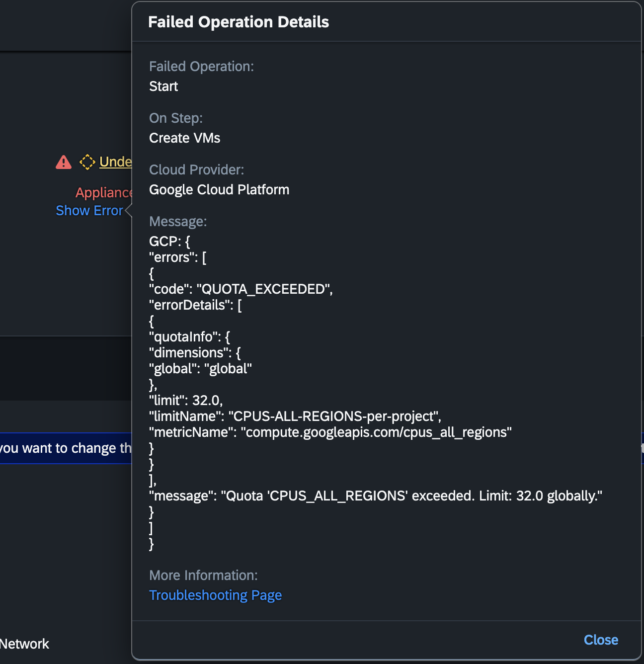
Task: Click the Create VMs step text
Action: [x=184, y=138]
